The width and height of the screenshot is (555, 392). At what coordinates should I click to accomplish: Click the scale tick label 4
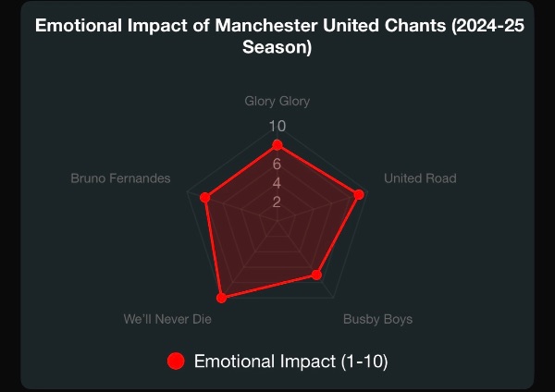277,183
